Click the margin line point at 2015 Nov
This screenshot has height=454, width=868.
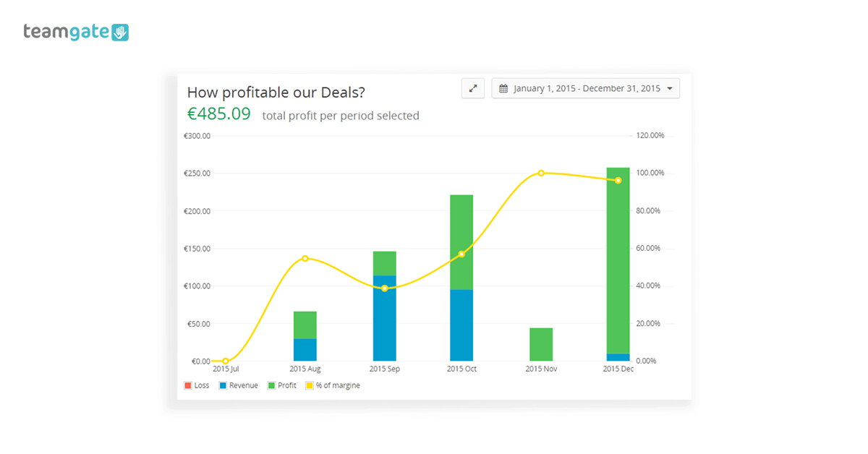point(541,174)
